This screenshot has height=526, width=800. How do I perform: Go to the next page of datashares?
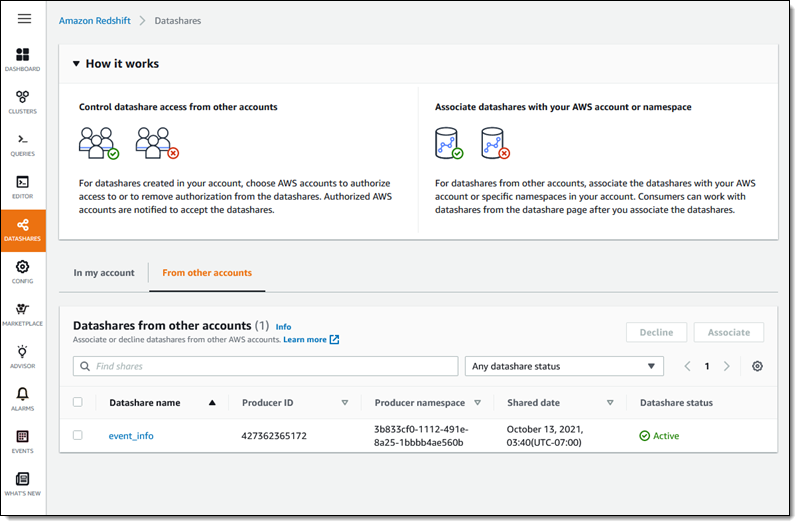(727, 366)
